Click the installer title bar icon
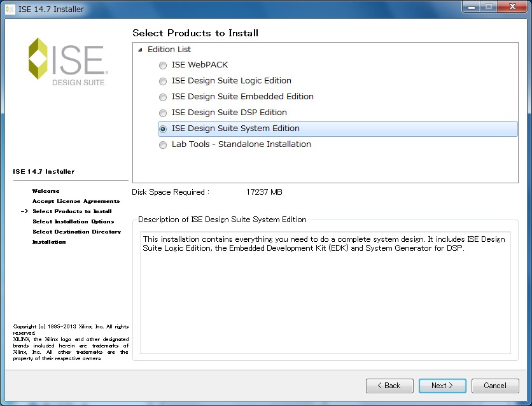Image resolution: width=532 pixels, height=406 pixels. (x=10, y=9)
